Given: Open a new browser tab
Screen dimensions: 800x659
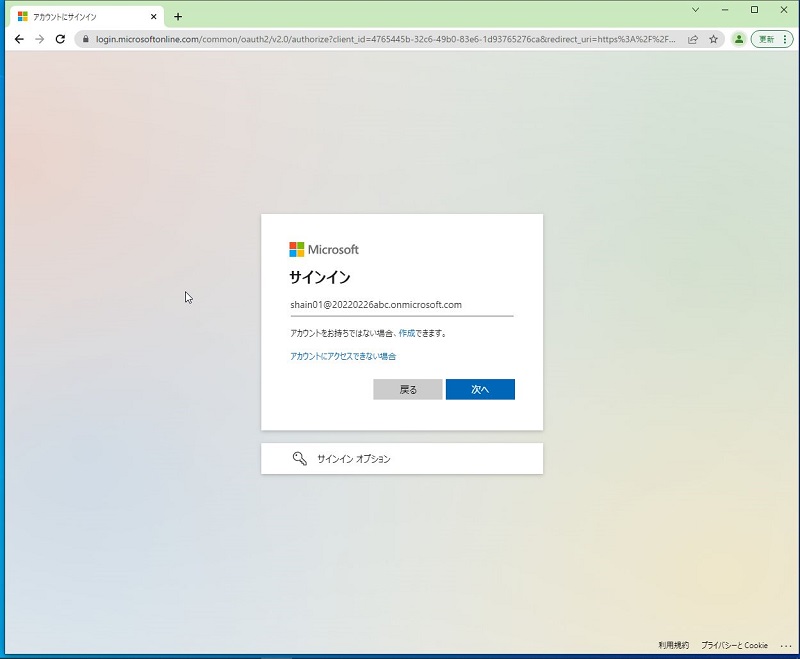Looking at the screenshot, I should 178,17.
